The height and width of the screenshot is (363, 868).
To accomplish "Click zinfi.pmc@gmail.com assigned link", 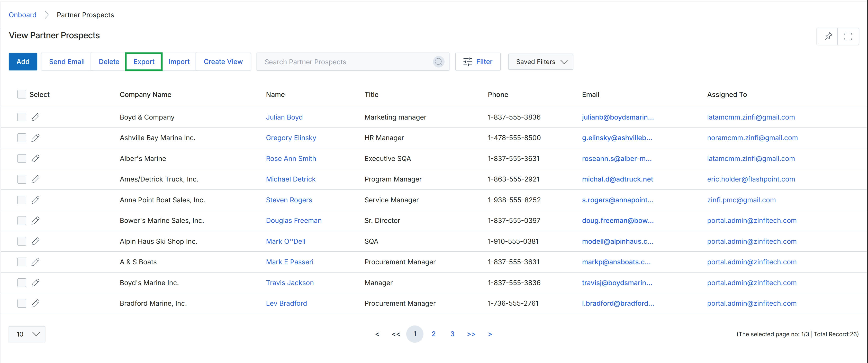I will [741, 200].
